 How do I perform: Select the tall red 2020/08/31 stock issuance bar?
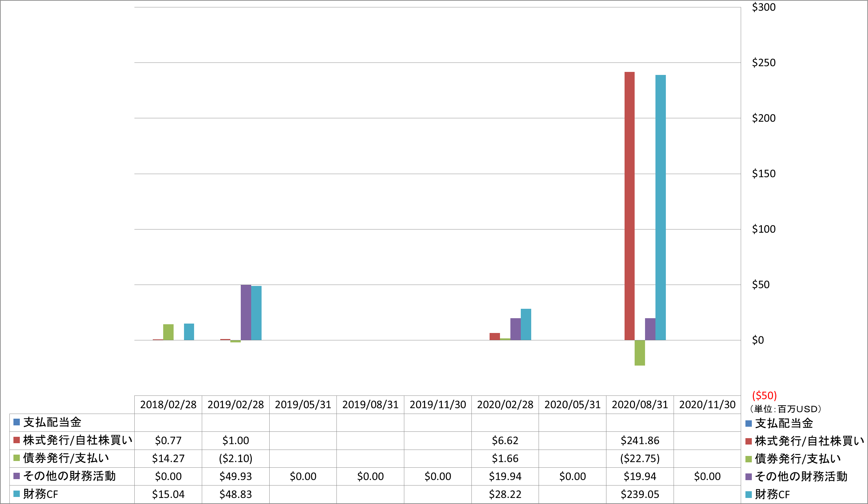629,206
